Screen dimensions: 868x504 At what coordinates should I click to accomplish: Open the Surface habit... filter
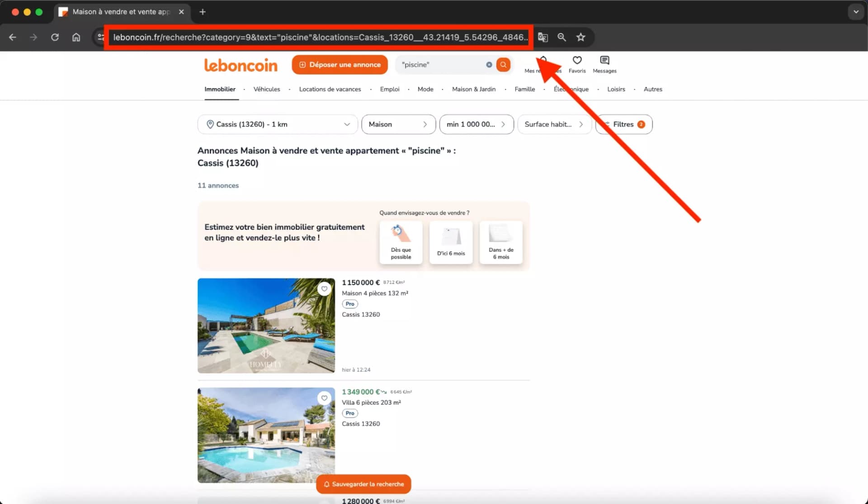(x=554, y=124)
